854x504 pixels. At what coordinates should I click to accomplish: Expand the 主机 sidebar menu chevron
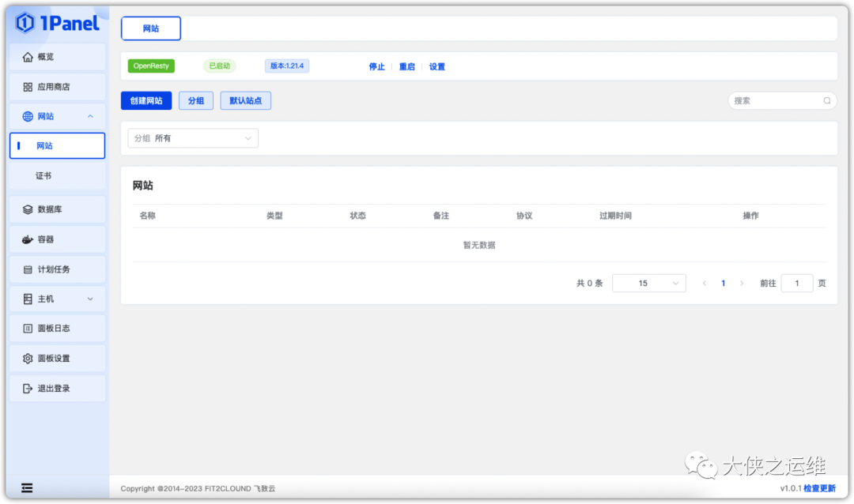click(90, 299)
